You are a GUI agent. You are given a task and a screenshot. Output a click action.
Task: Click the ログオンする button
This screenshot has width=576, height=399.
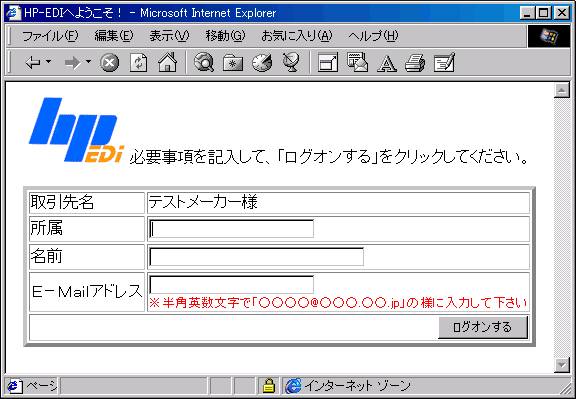483,327
